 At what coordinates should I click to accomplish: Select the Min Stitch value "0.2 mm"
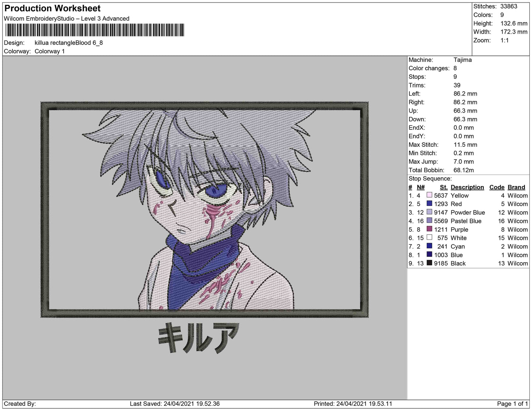[464, 153]
